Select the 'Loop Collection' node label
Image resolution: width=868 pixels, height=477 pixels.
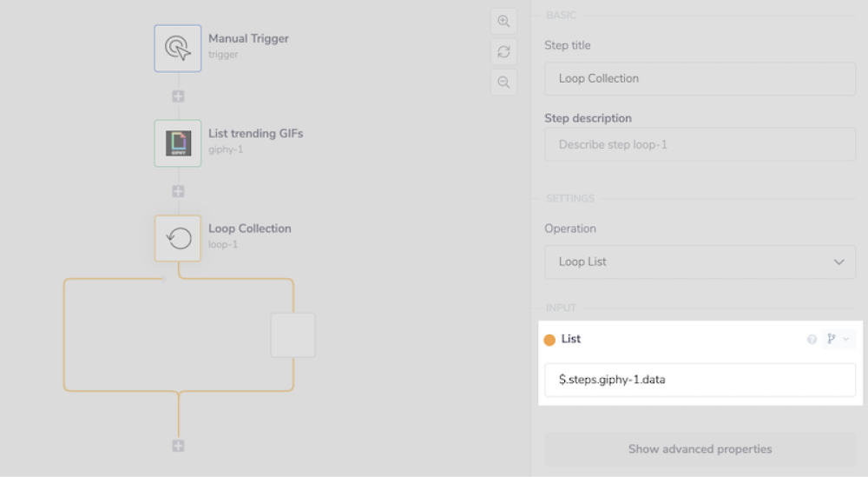point(250,229)
